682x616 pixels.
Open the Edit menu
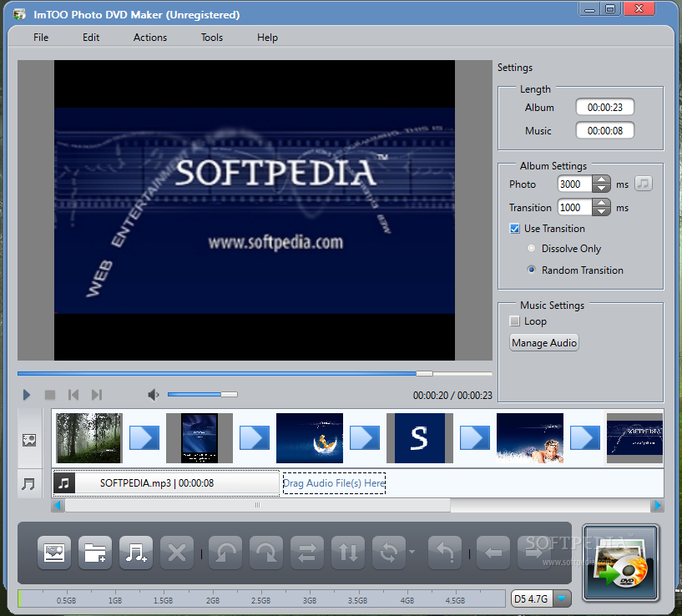91,38
